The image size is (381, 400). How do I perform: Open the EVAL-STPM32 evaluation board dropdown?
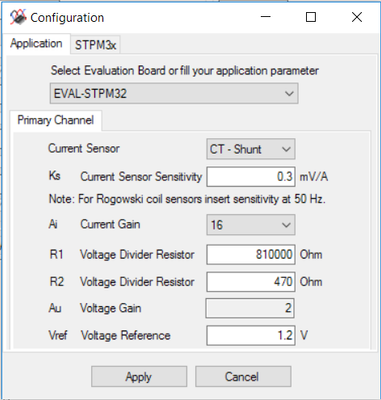(174, 93)
